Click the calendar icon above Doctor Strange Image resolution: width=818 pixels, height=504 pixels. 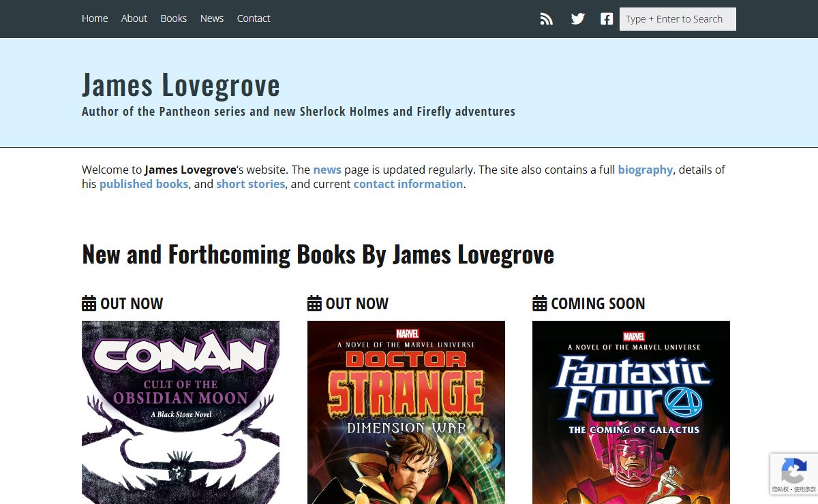click(x=314, y=304)
